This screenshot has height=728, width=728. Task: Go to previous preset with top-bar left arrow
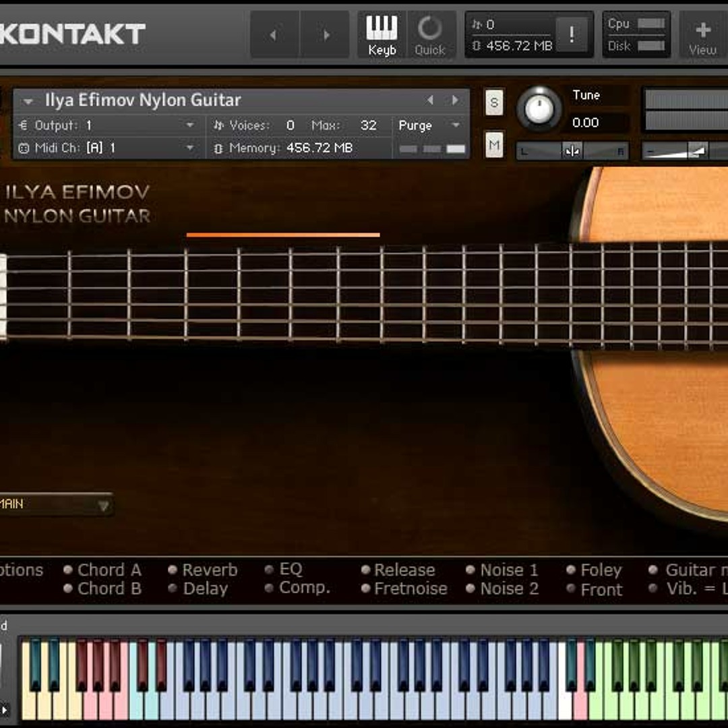[274, 35]
